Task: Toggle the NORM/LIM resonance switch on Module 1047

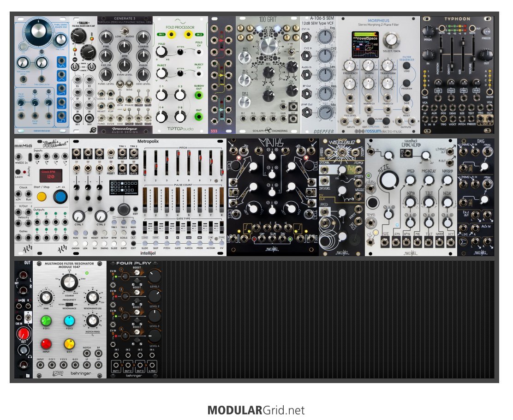Action: [69, 305]
